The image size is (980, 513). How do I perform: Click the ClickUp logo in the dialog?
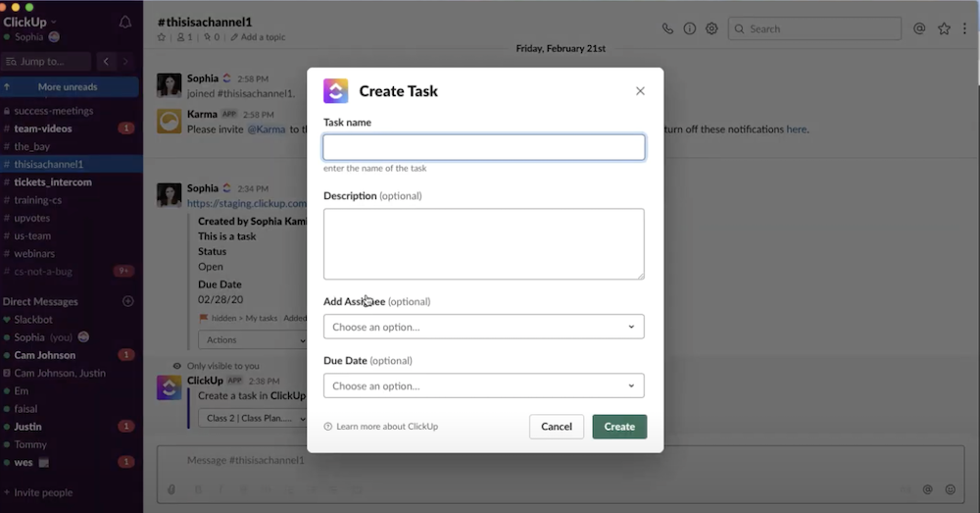[x=335, y=91]
